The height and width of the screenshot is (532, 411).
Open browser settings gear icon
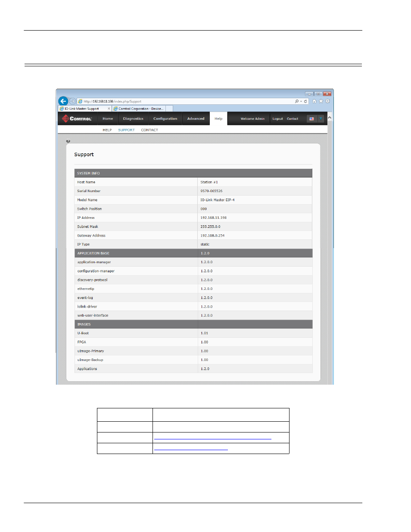[327, 101]
